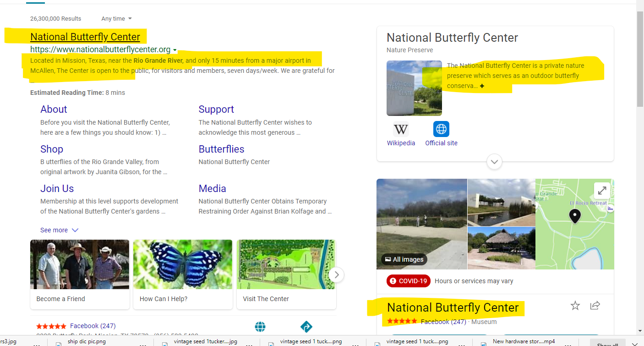Open the building and pond photo
The width and height of the screenshot is (644, 346).
501,202
